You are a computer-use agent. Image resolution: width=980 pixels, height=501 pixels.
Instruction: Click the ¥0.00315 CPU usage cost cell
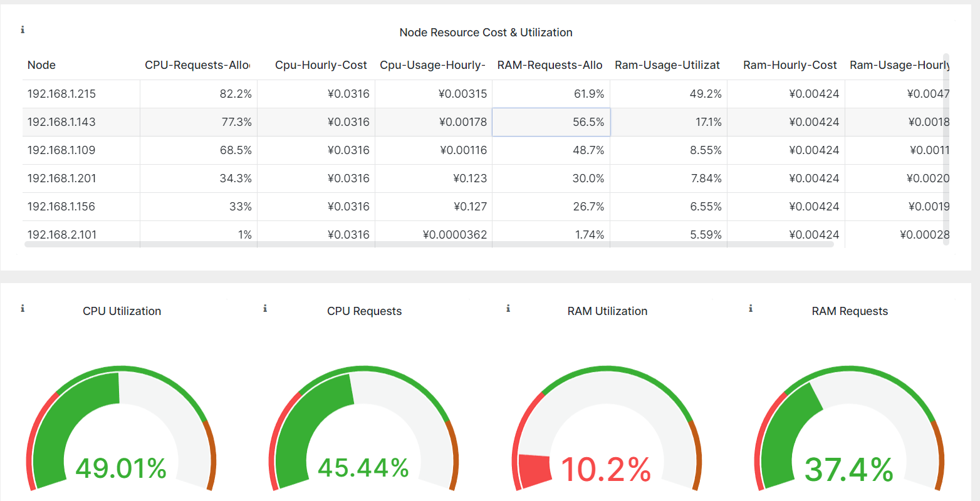click(434, 94)
